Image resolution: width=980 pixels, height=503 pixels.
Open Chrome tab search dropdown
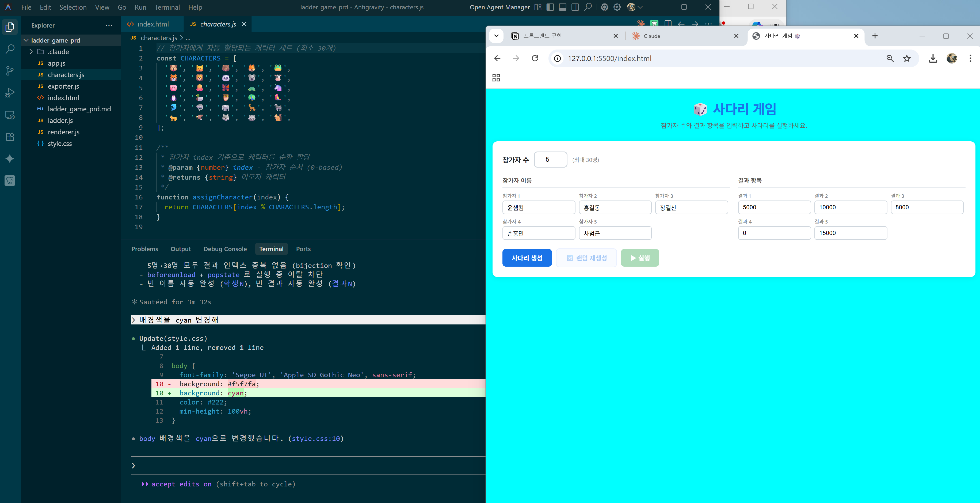496,36
